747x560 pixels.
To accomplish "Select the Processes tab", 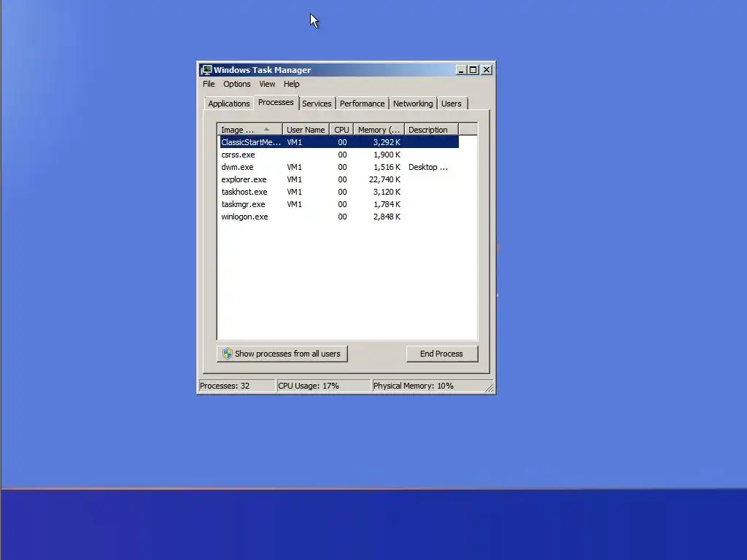I will pos(276,102).
